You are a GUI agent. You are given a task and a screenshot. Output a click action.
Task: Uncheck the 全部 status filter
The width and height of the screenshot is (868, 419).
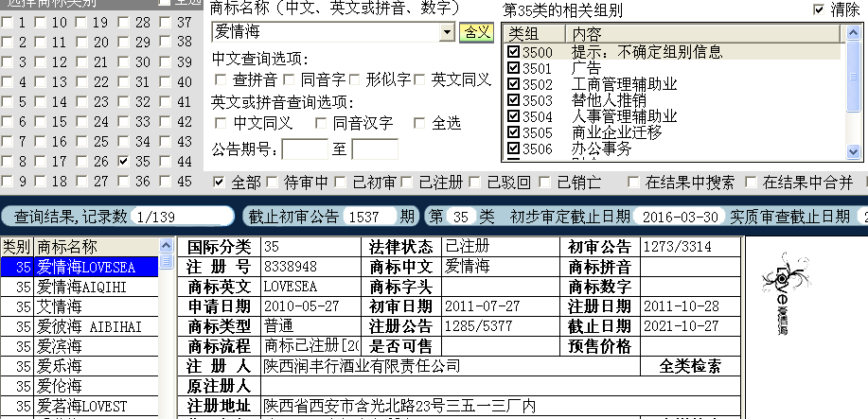click(x=220, y=182)
